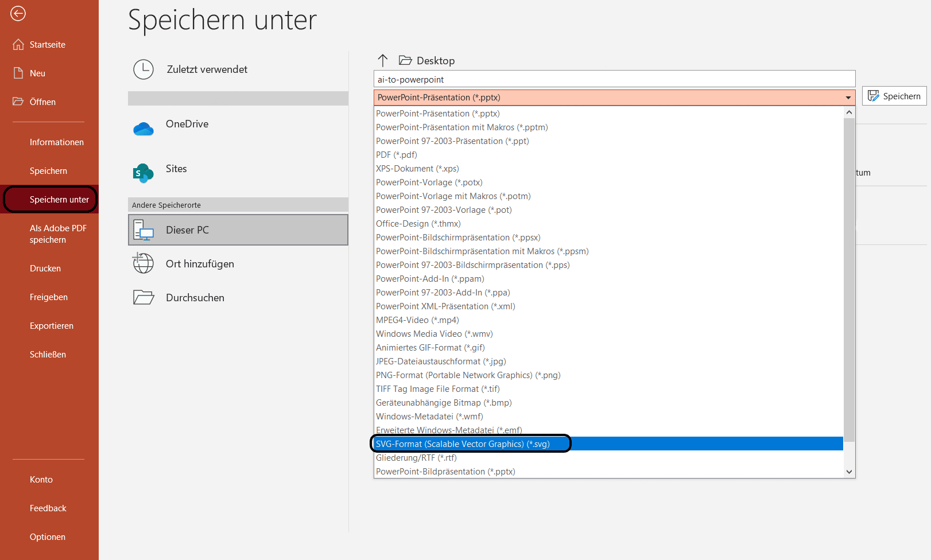Select Zuletzt verwendet to show recent files
931x560 pixels.
point(206,69)
